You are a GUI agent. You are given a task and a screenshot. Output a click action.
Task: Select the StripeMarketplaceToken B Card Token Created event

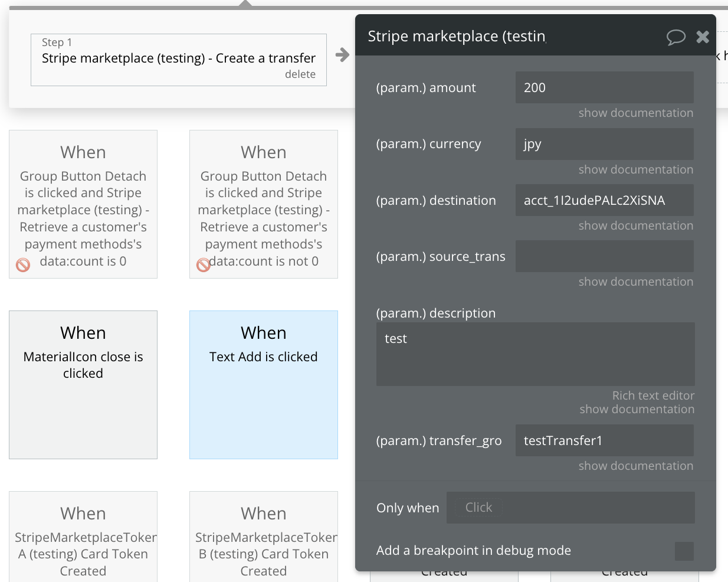coord(264,537)
